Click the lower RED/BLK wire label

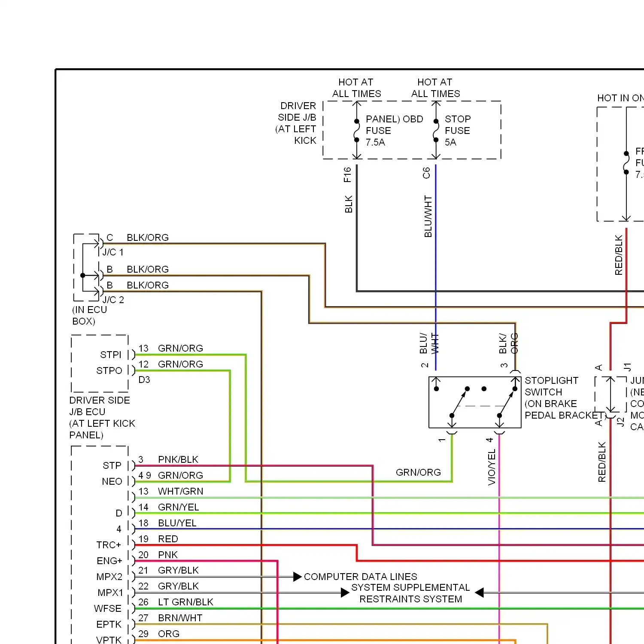(602, 462)
